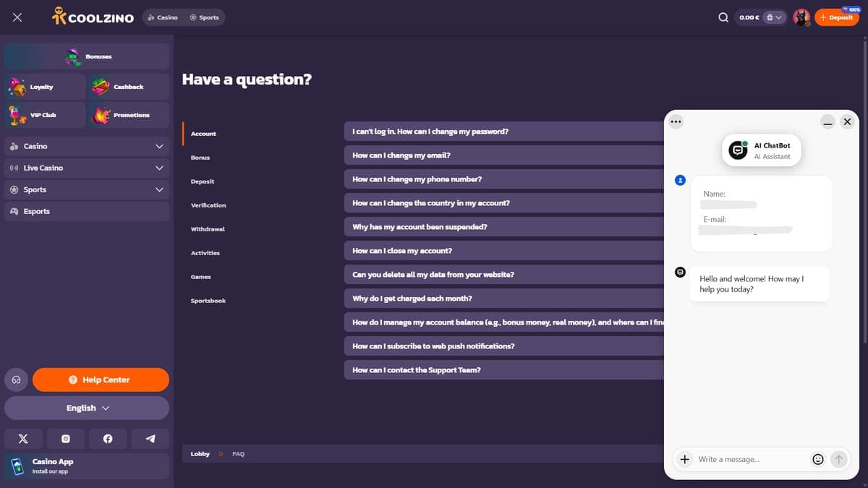Open the user avatar profile icon
This screenshot has height=488, width=868.
coord(801,17)
